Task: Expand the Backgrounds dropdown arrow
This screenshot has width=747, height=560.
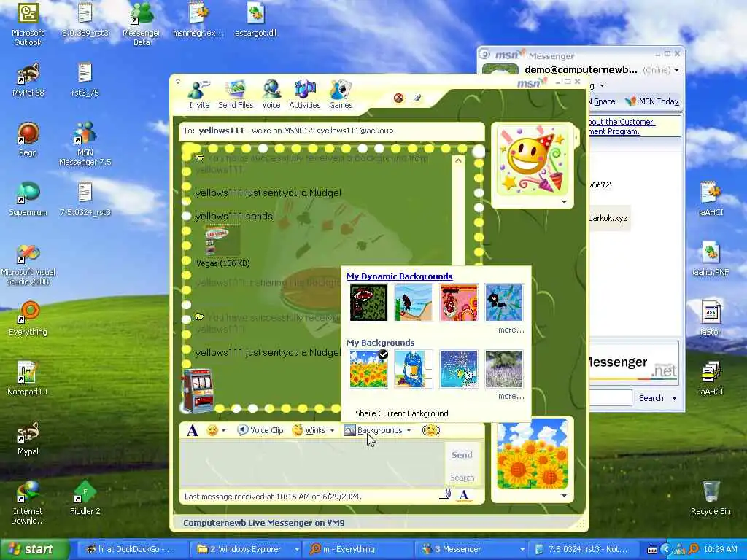Action: (409, 430)
